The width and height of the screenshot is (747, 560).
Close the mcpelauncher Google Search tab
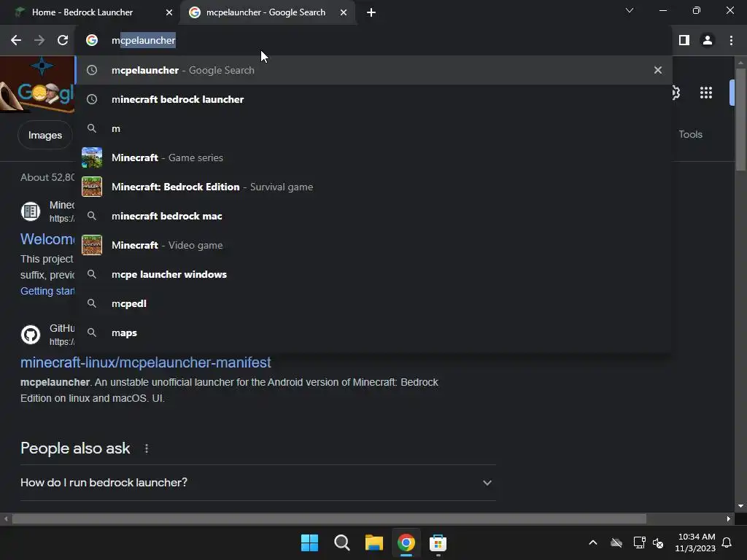(x=344, y=12)
